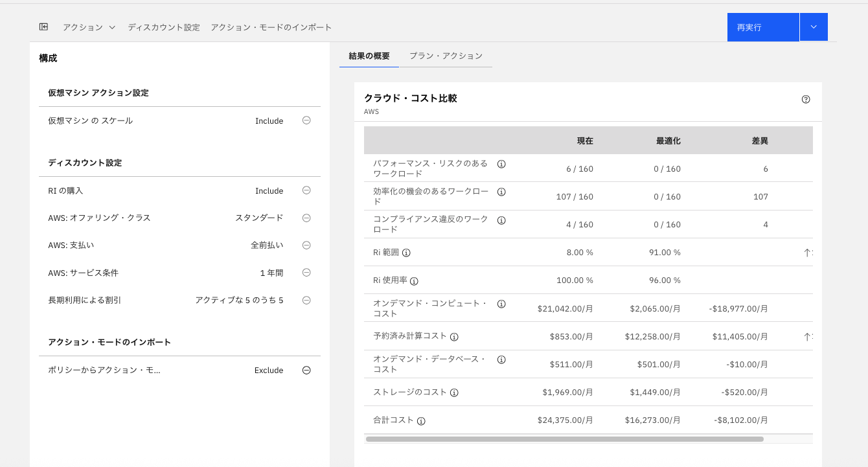The width and height of the screenshot is (868, 467).
Task: Click help icon on クラウド・コスト比較 card
Action: coord(806,99)
